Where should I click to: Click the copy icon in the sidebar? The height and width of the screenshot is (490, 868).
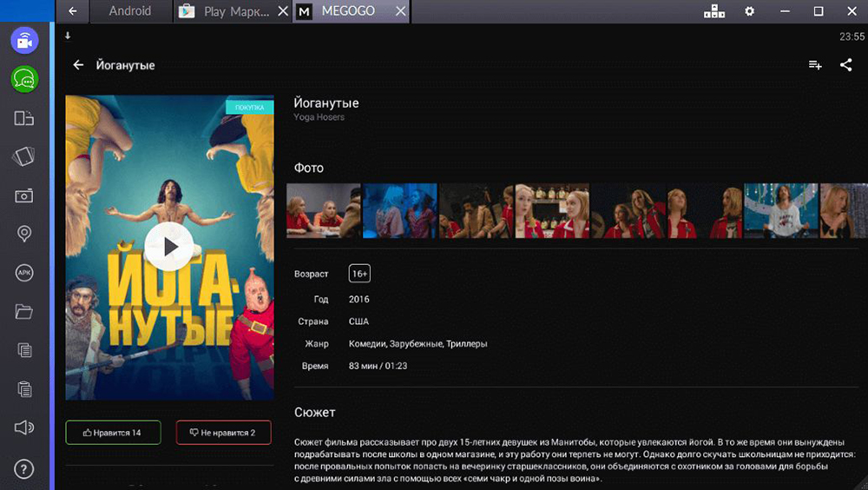pos(23,350)
